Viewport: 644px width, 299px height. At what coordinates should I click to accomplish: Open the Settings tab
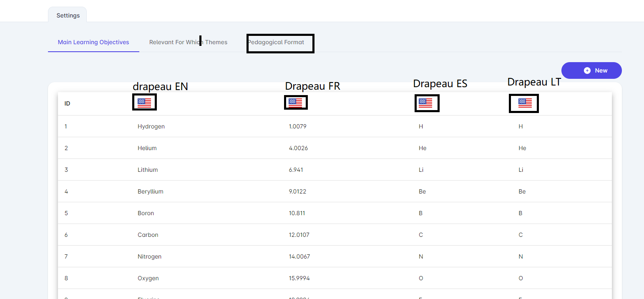pos(68,15)
